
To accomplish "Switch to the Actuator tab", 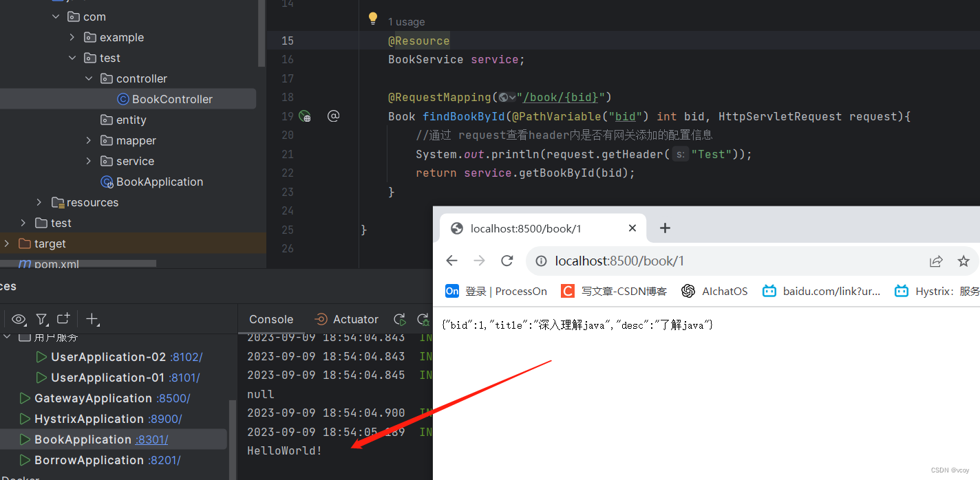I will point(347,319).
